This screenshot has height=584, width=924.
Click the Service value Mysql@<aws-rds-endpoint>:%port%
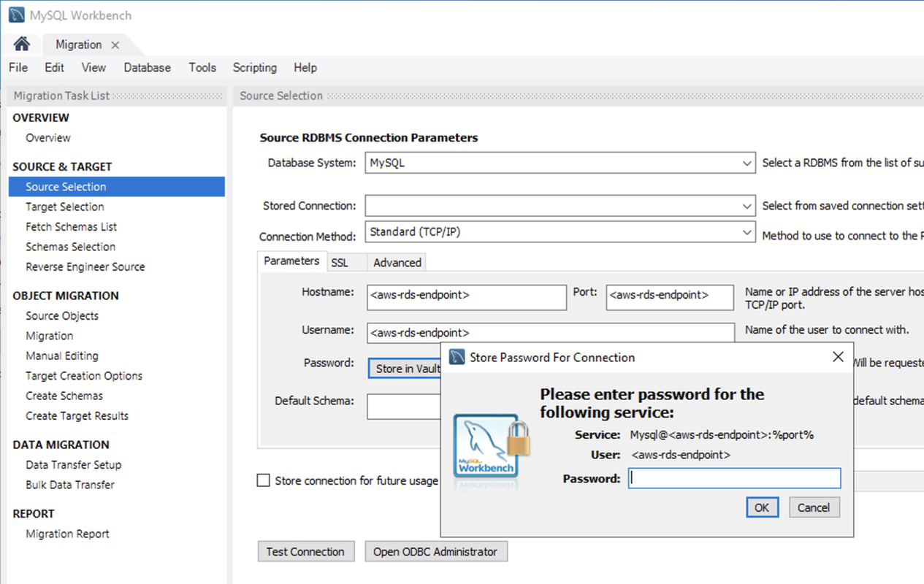[x=722, y=434]
